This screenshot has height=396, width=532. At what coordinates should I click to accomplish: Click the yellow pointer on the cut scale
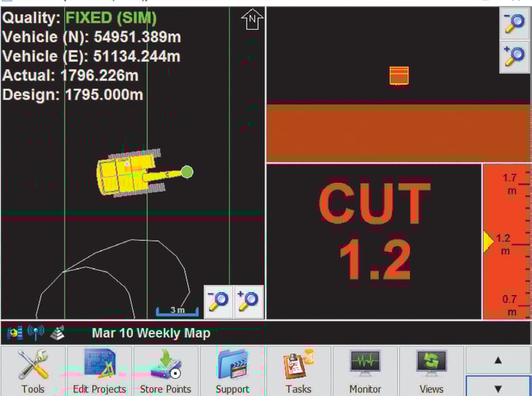coord(488,242)
